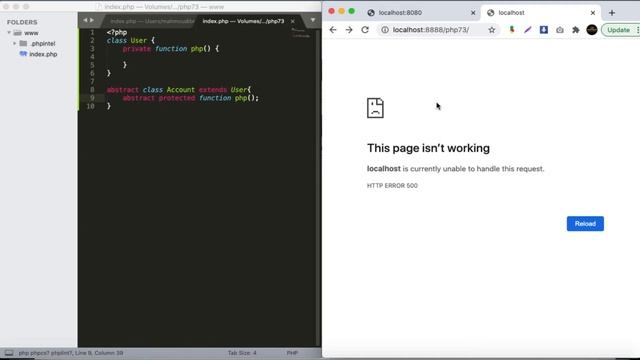Switch to the localhost browser tab

(x=541, y=13)
